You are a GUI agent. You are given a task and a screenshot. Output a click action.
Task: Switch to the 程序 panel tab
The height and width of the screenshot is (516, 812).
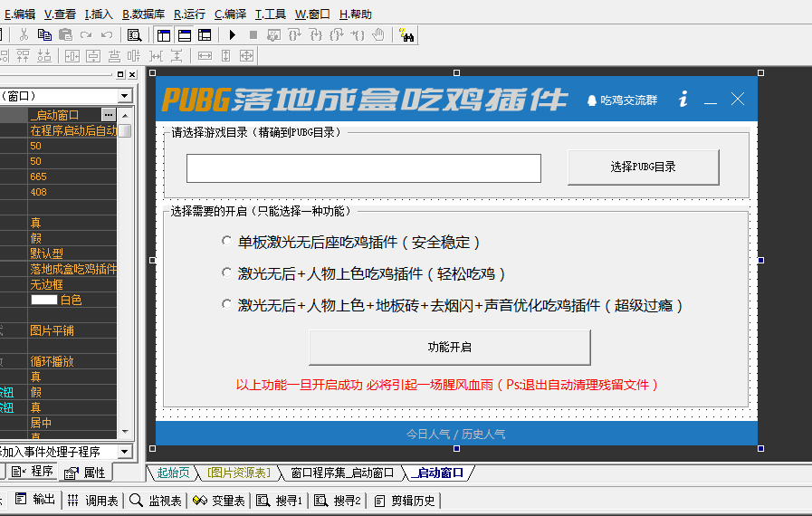coord(33,472)
